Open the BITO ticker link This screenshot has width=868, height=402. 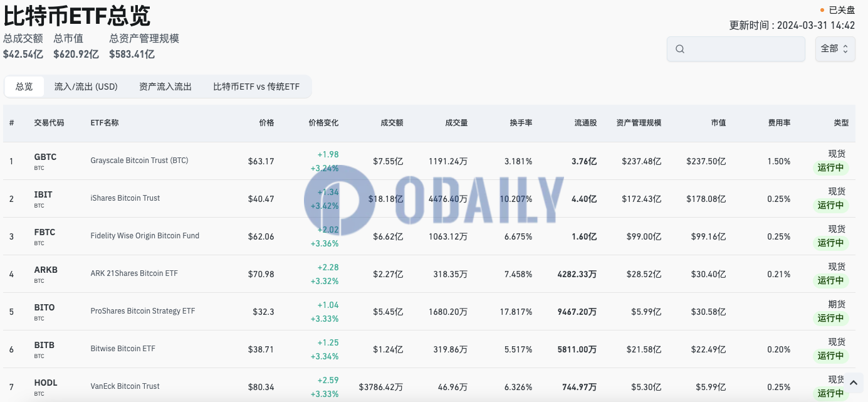click(x=44, y=307)
